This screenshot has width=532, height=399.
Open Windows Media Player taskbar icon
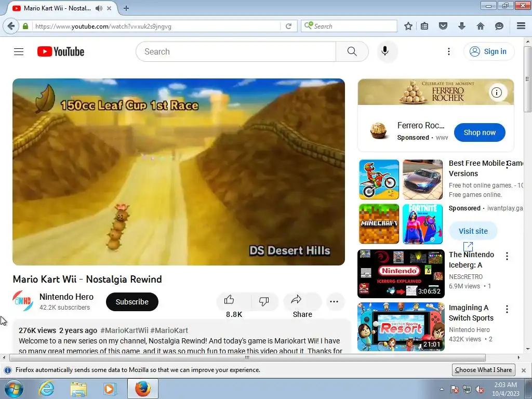109,389
